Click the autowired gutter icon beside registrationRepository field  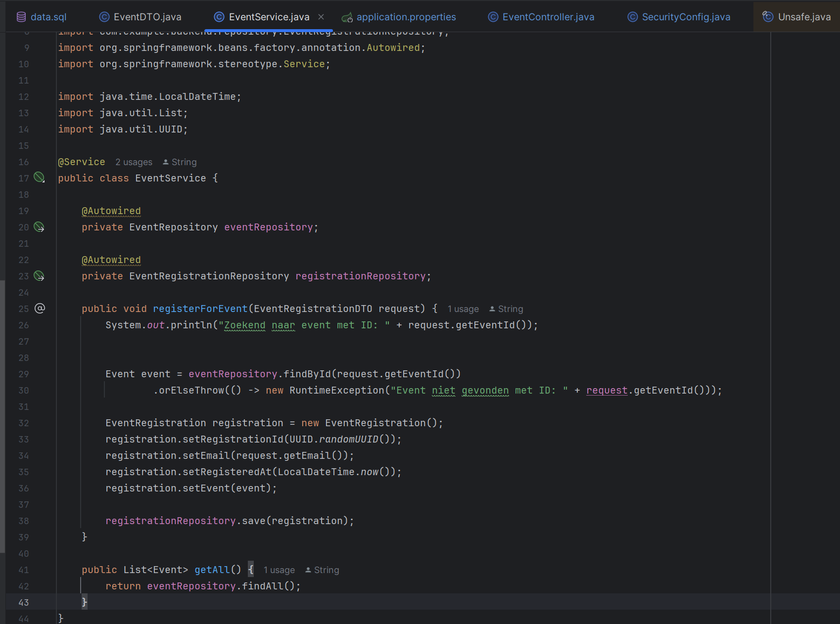(39, 276)
